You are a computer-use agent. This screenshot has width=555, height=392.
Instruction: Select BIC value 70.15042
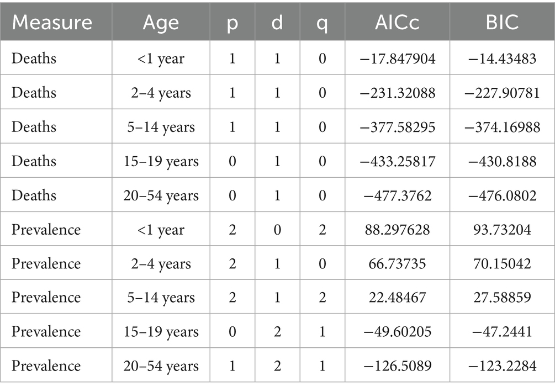pos(502,263)
